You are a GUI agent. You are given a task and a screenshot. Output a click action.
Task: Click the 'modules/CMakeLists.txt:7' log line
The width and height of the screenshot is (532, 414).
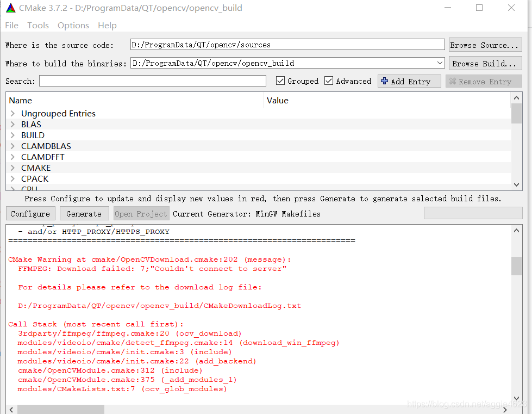(x=122, y=389)
